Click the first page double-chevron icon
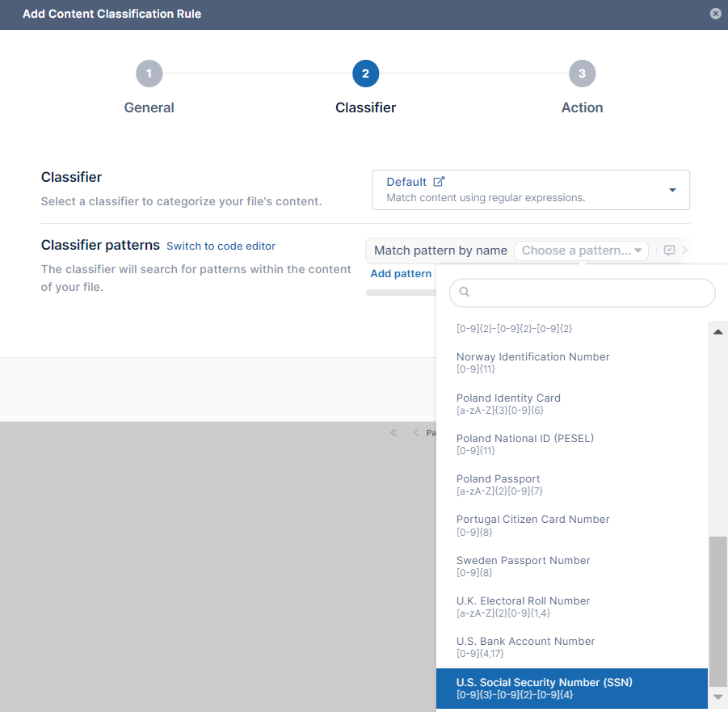728x712 pixels. 393,432
